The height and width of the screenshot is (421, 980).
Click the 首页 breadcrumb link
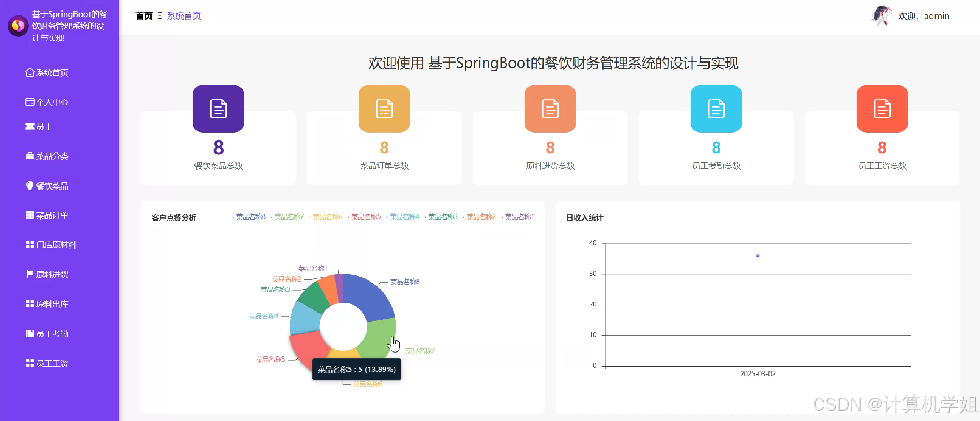144,16
